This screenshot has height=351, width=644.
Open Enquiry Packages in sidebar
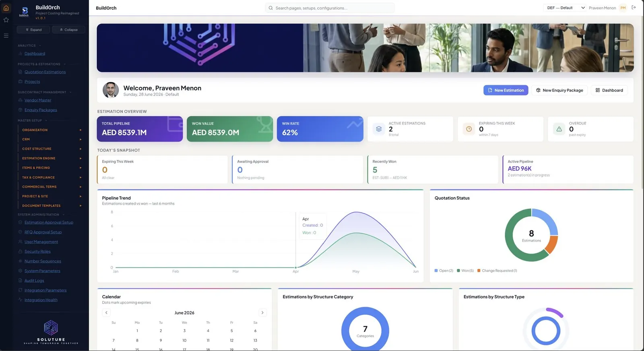pos(41,110)
